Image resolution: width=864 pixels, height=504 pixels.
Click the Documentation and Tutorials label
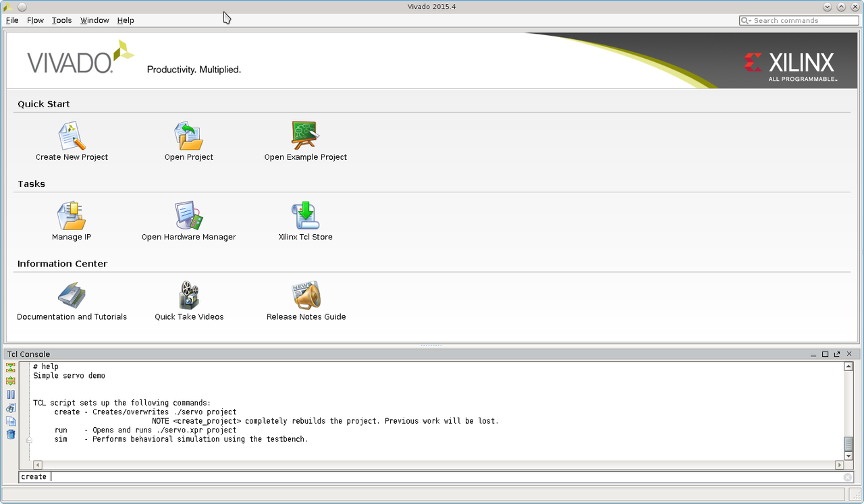click(x=72, y=317)
